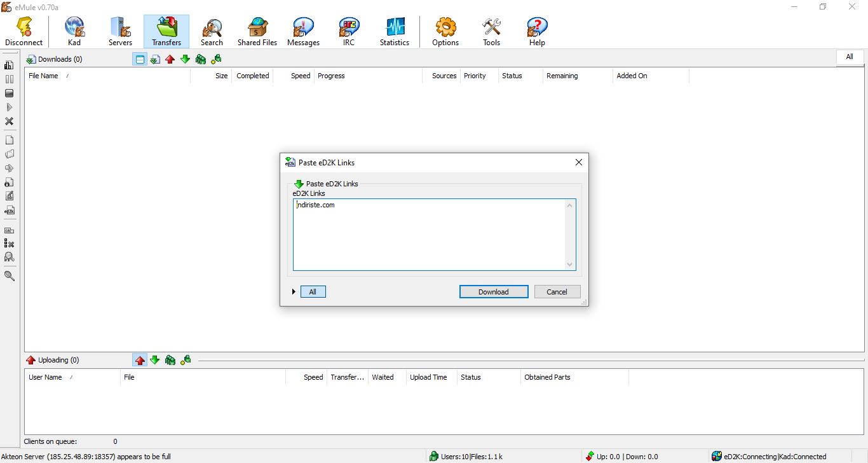The height and width of the screenshot is (463, 868).
Task: Open the Kad network page
Action: [x=74, y=32]
